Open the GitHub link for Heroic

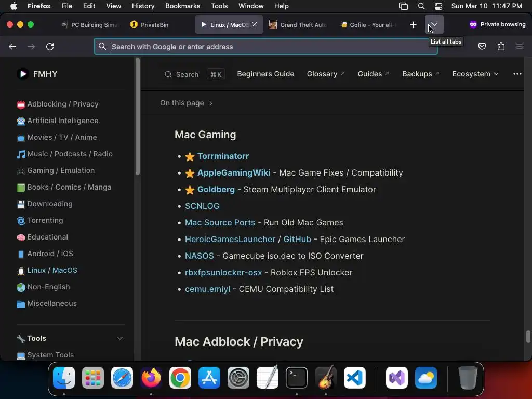pyautogui.click(x=297, y=239)
